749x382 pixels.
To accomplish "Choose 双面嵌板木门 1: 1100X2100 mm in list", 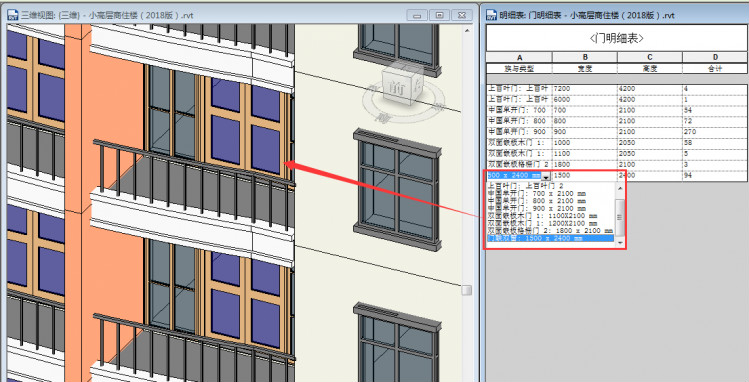I will [x=543, y=216].
